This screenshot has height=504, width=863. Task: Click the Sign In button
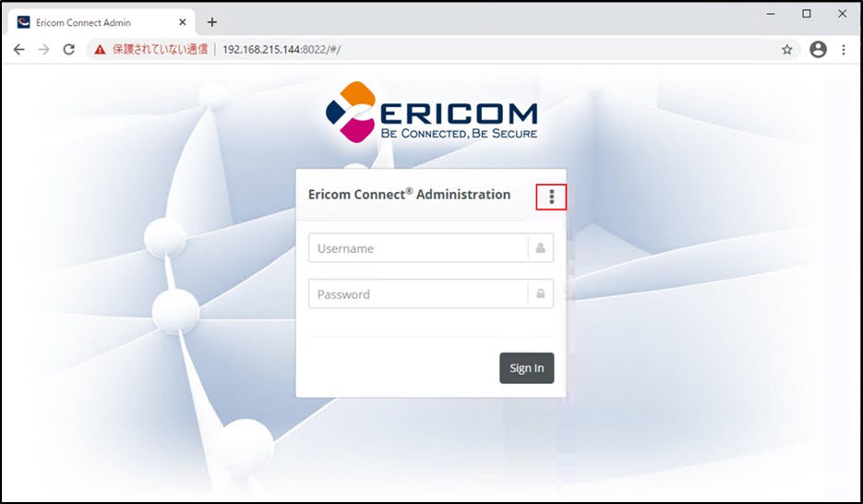[527, 368]
